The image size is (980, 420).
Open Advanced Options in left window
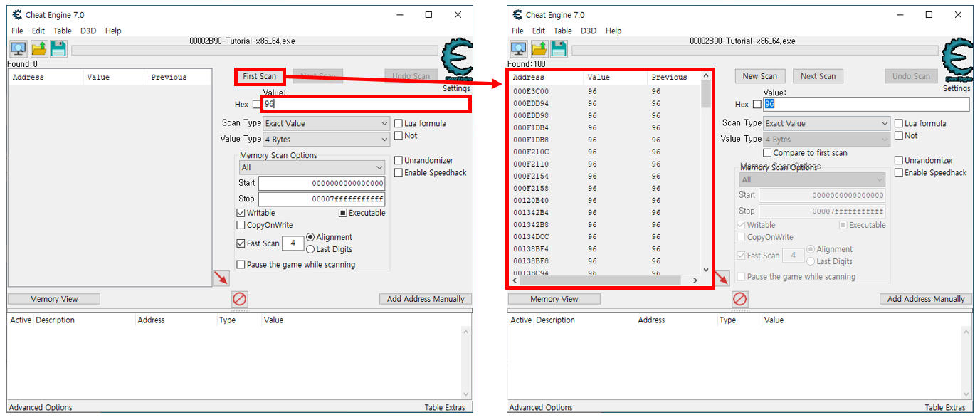coord(41,408)
